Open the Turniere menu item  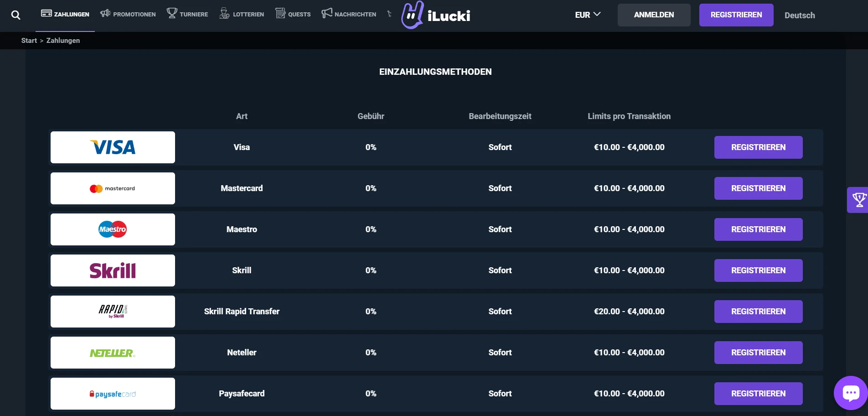point(187,14)
